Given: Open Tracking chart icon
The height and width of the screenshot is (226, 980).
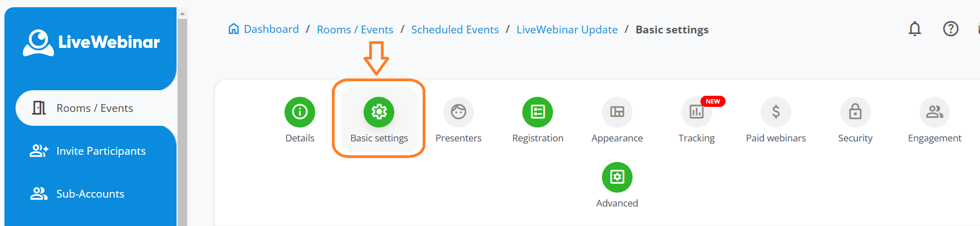Looking at the screenshot, I should tap(696, 112).
